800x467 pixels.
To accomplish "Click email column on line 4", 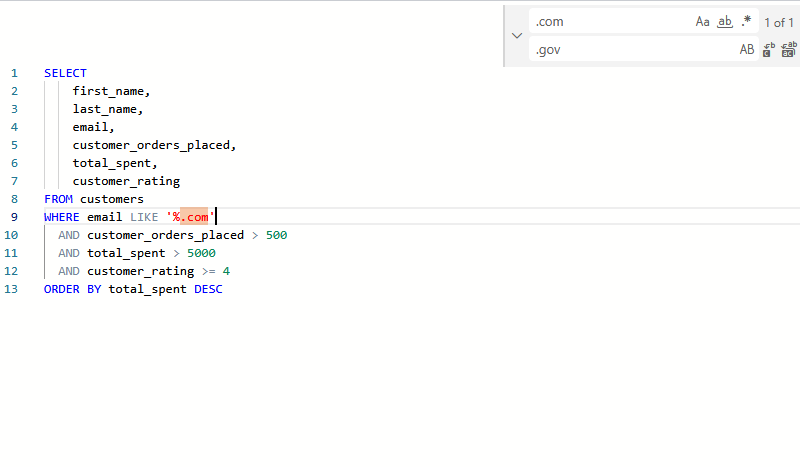I will tap(90, 127).
